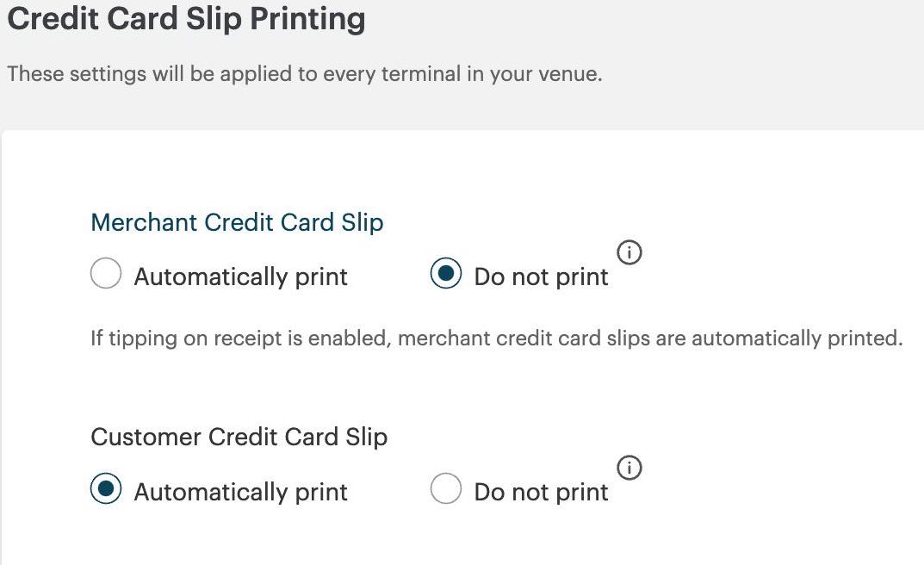Click the Credit Card Slip Printing heading
Viewport: 924px width, 565px height.
pyautogui.click(x=186, y=19)
